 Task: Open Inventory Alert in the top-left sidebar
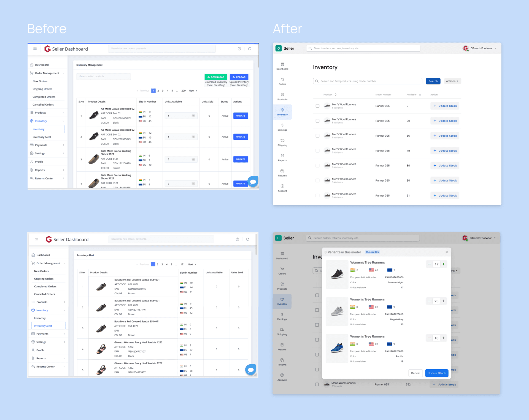pos(42,137)
